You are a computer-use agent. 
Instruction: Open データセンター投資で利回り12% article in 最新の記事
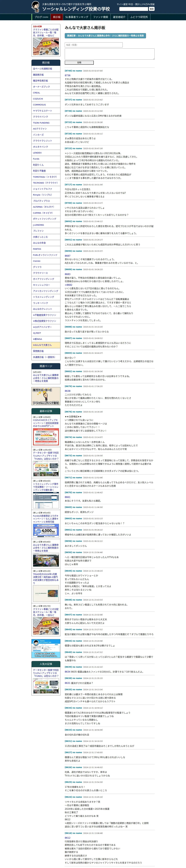tap(46, 456)
